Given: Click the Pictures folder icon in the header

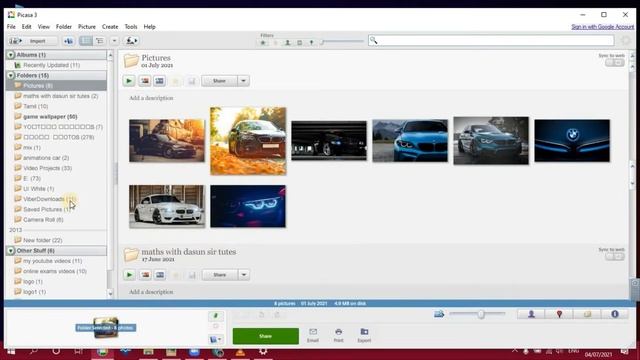Looking at the screenshot, I should (131, 60).
